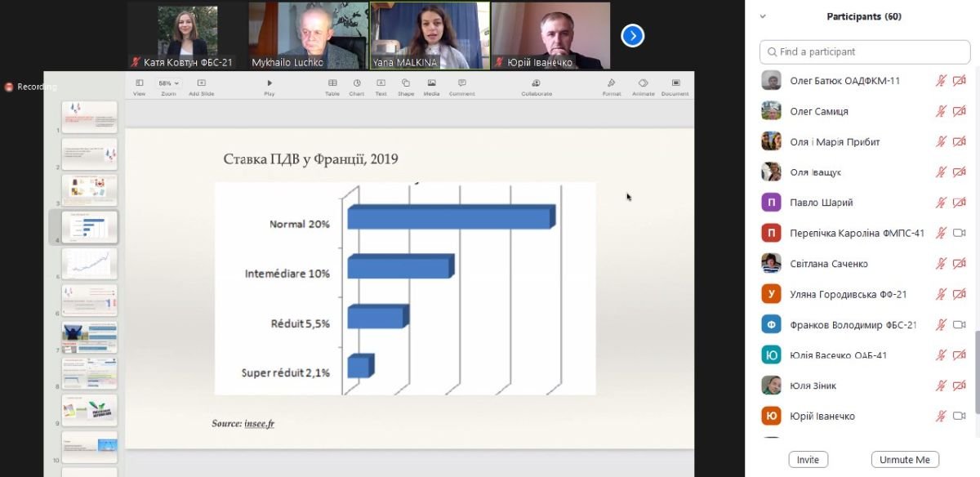The width and height of the screenshot is (980, 477).
Task: Click the Unmute Me button
Action: [905, 460]
